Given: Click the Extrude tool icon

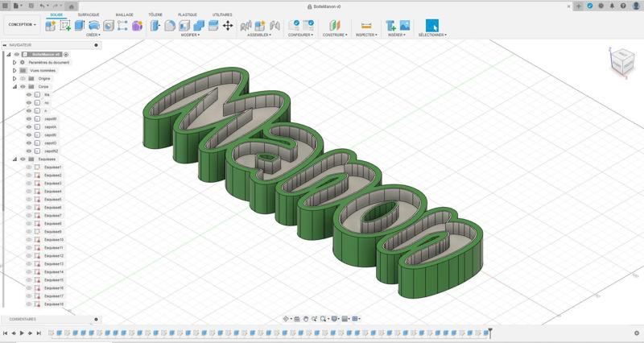Looking at the screenshot, I should 79,26.
